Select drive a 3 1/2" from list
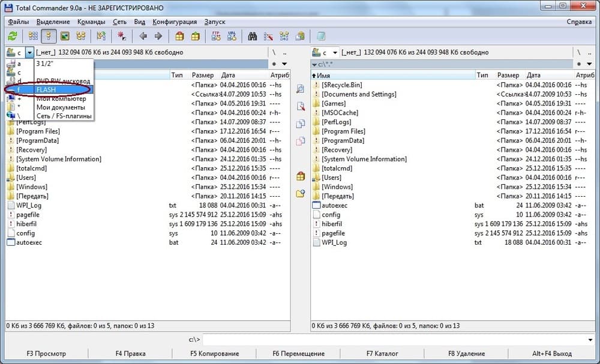This screenshot has height=364, width=600. tap(49, 64)
